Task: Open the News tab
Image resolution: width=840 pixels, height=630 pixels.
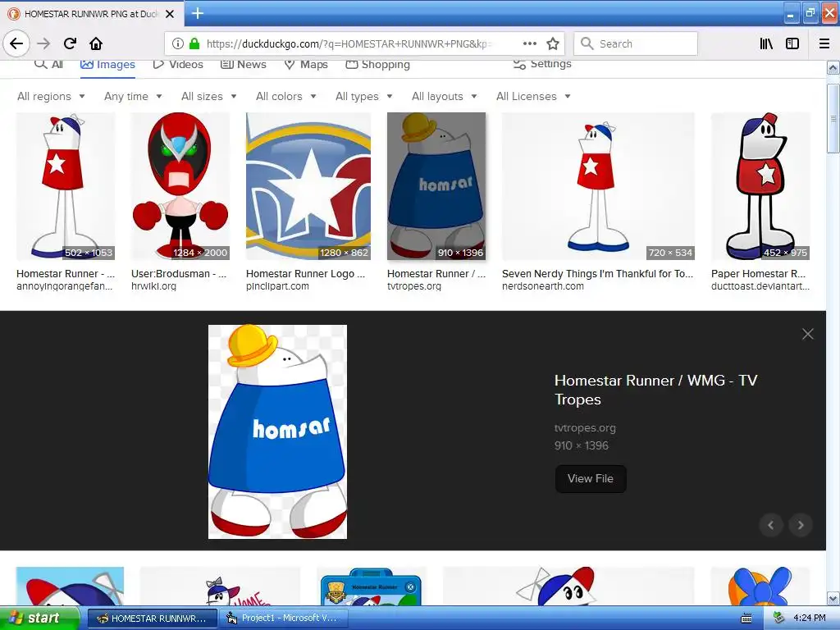Action: 244,64
